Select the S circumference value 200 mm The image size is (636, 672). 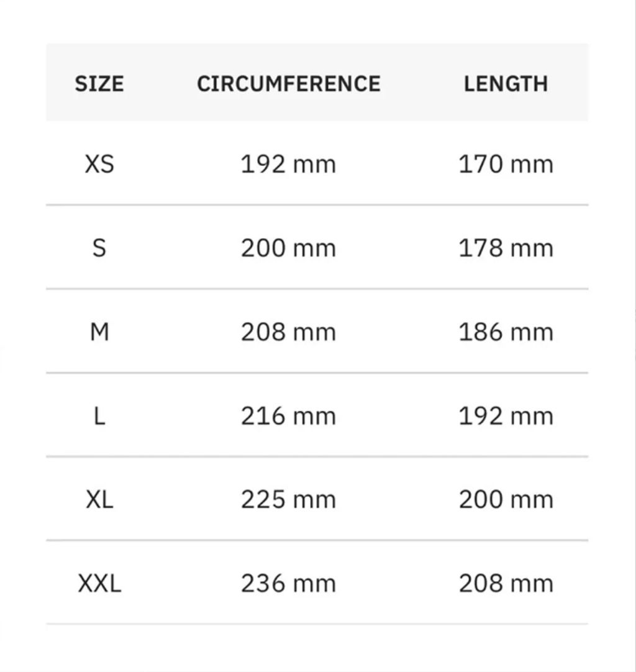click(288, 248)
